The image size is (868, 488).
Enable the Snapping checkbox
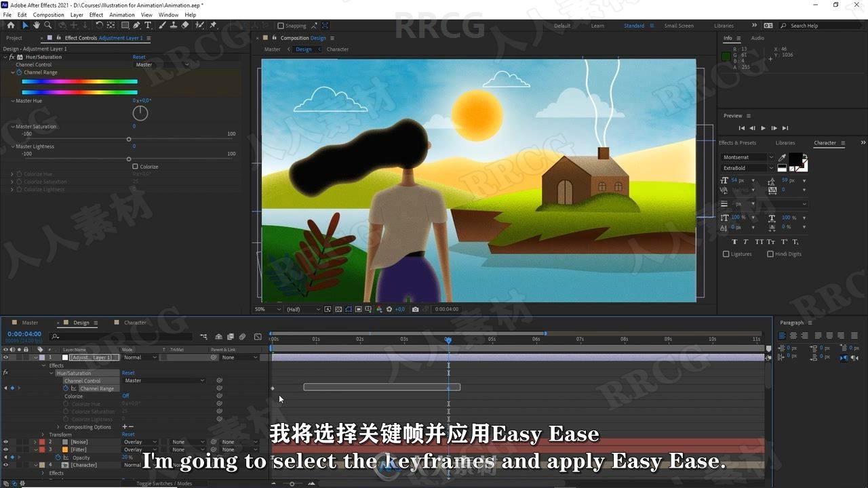[x=281, y=26]
